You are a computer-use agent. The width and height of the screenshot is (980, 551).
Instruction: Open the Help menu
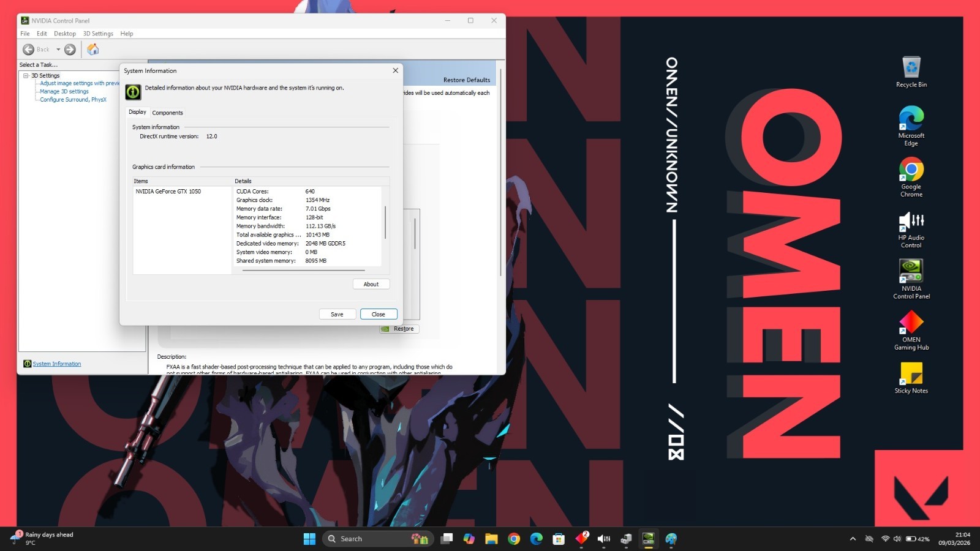coord(127,34)
